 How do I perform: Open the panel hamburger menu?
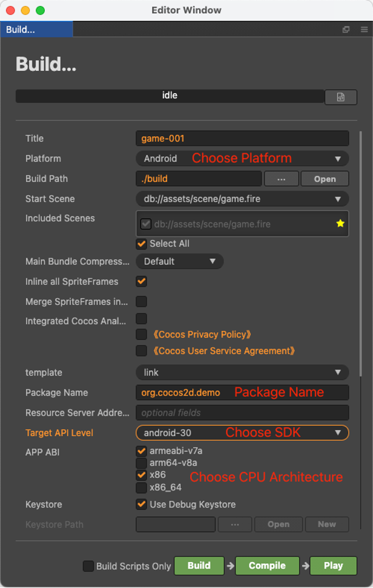coord(363,29)
